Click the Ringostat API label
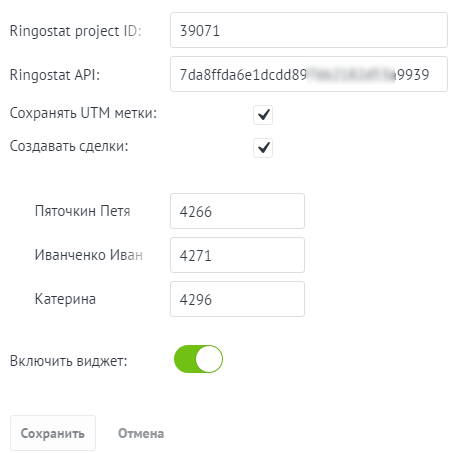The height and width of the screenshot is (453, 461). [55, 75]
